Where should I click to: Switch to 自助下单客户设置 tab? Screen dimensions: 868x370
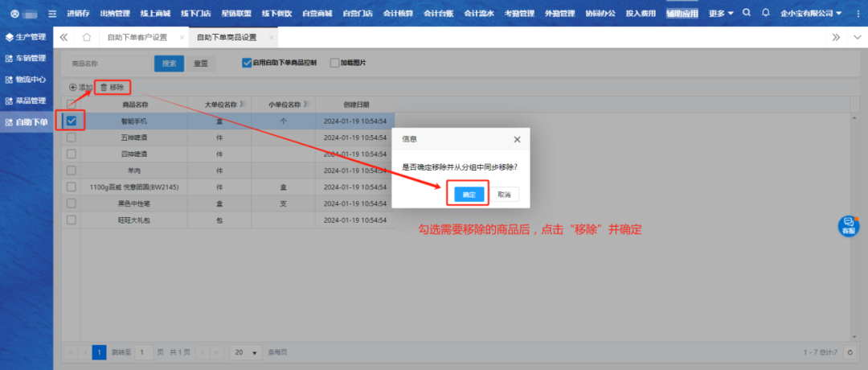coord(137,37)
